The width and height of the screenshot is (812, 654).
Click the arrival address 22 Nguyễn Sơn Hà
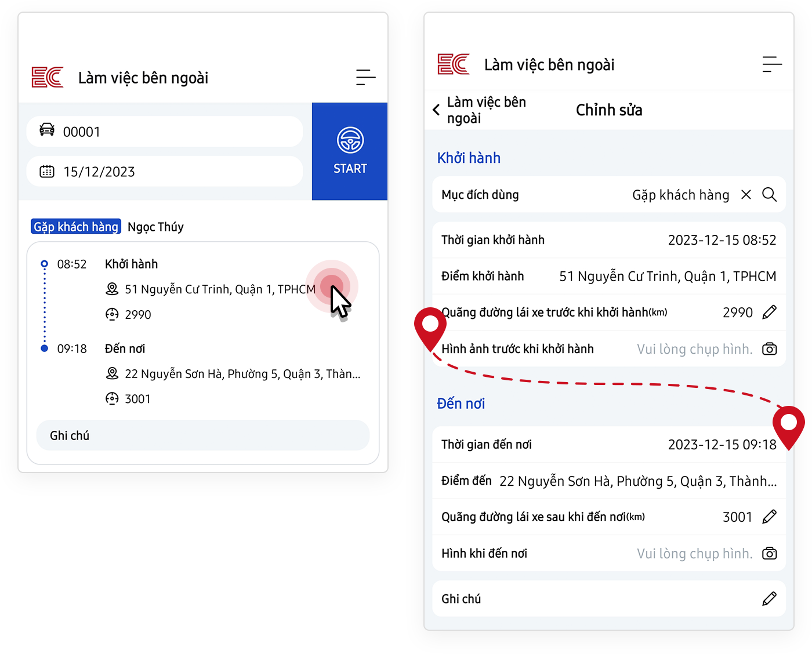coord(242,374)
